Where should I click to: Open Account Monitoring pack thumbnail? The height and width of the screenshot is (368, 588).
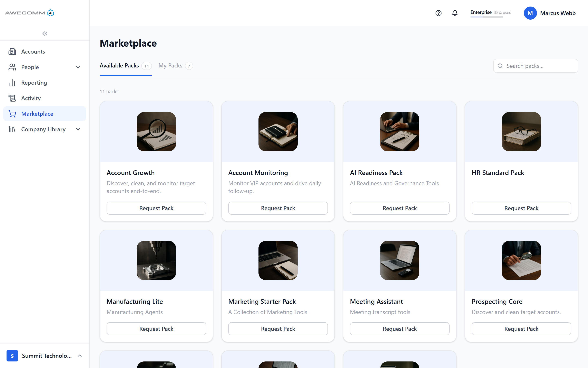point(278,132)
